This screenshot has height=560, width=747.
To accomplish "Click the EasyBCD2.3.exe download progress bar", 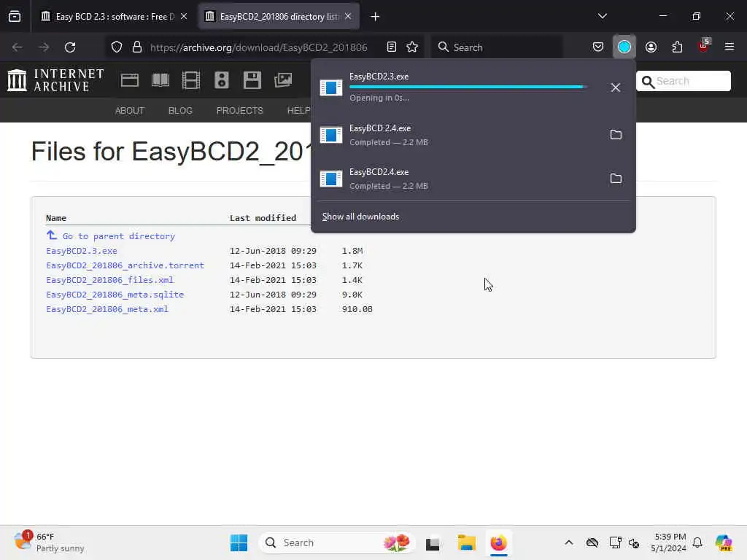I will 468,87.
